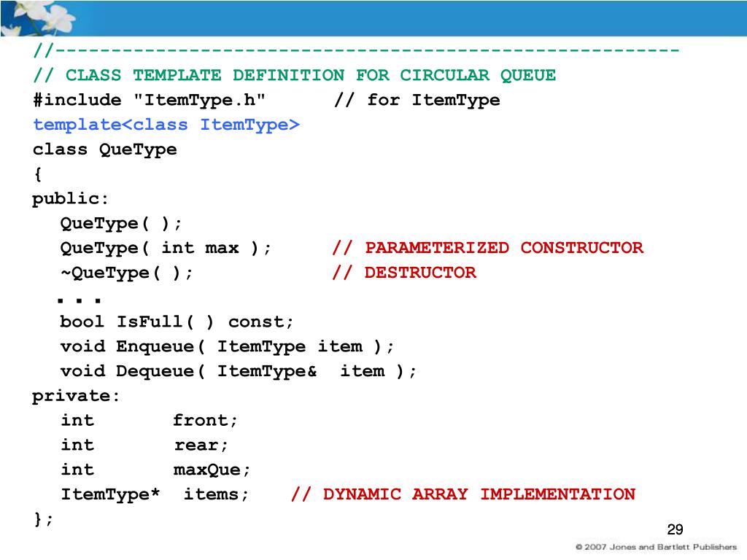Click the 'bool IsFull( ) const;' line
The width and height of the screenshot is (747, 560).
point(177,322)
